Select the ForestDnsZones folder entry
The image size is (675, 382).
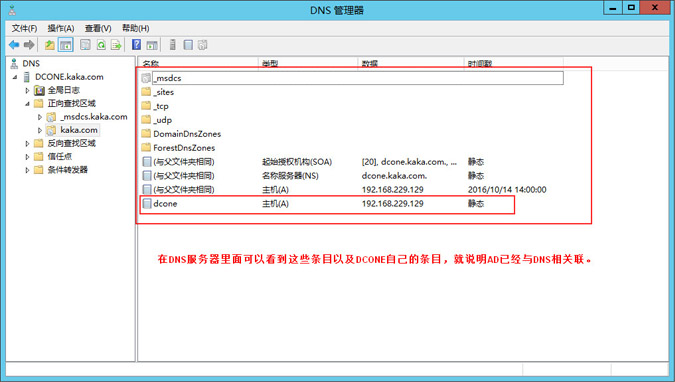coord(184,148)
